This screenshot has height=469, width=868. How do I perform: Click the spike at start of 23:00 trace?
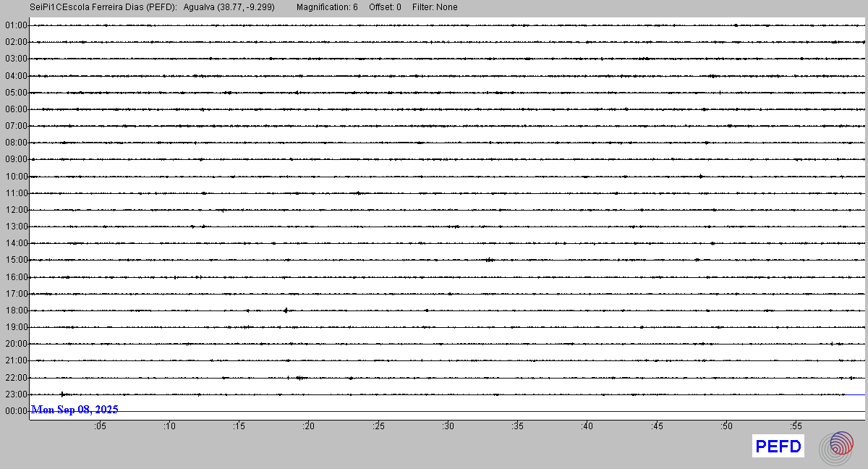coord(62,394)
